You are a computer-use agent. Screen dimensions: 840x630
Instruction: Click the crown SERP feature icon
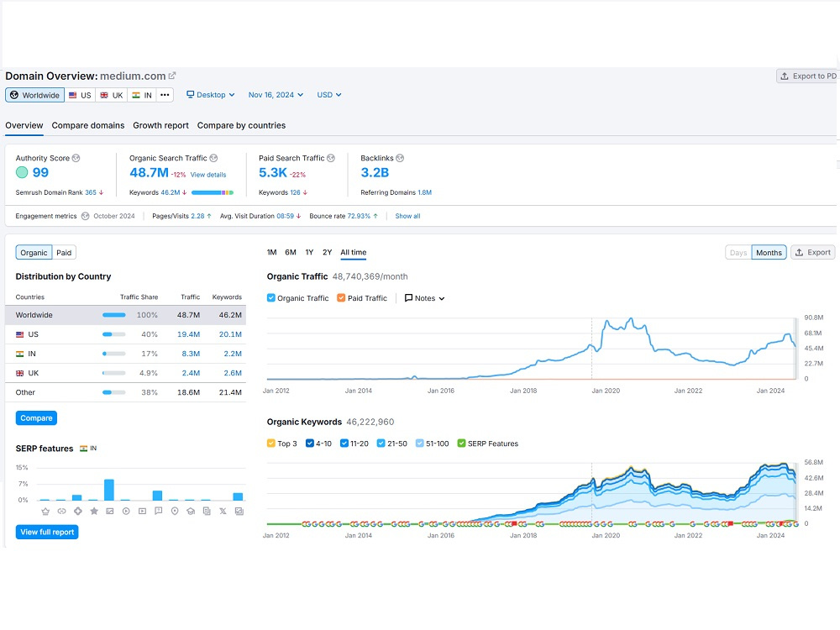45,511
